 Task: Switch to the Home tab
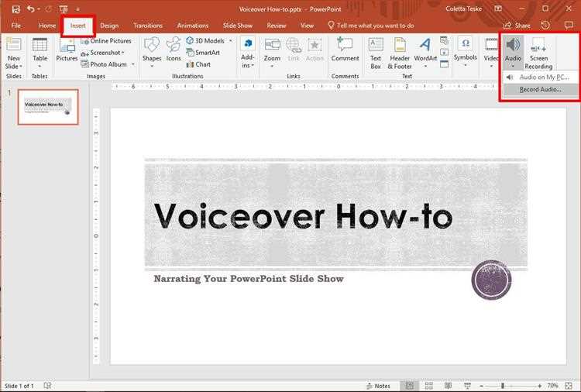[x=47, y=26]
